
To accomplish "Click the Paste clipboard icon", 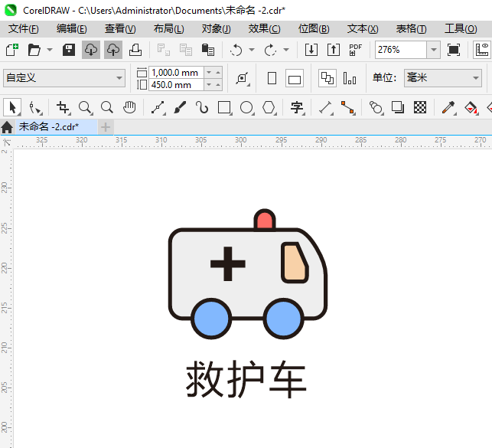I will pyautogui.click(x=207, y=50).
